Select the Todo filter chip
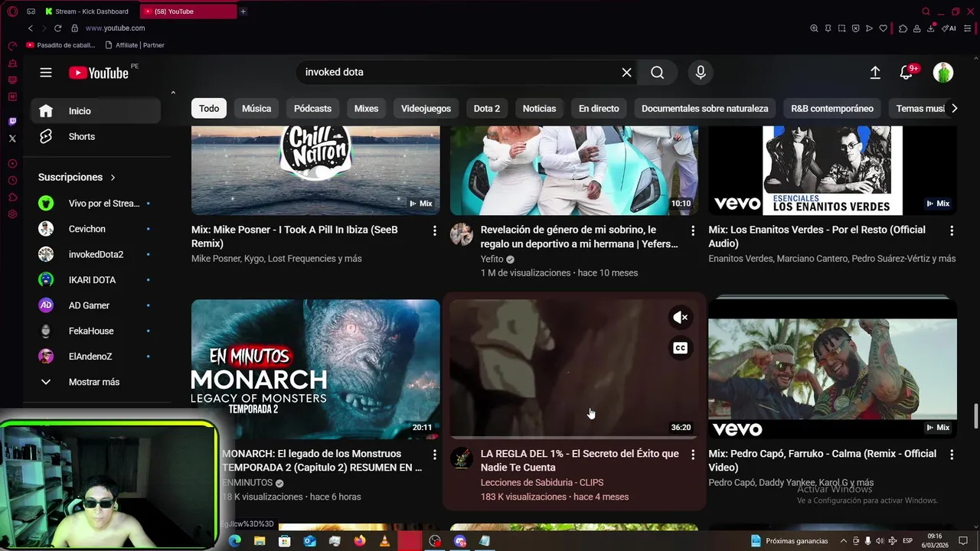Screen dimensions: 980x551 (209, 109)
